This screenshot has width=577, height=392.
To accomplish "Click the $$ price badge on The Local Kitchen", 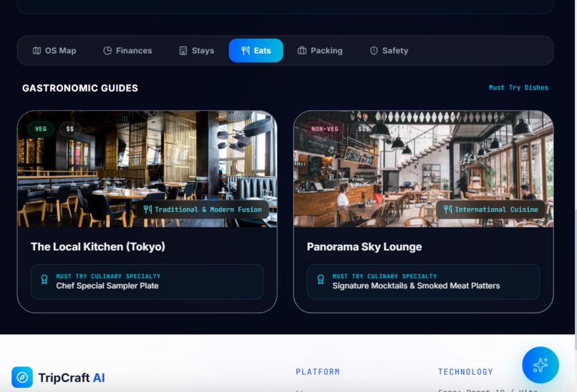I will point(70,129).
